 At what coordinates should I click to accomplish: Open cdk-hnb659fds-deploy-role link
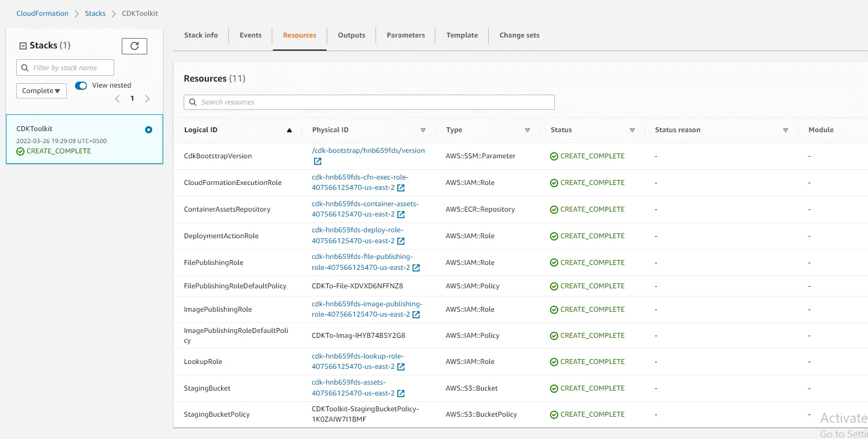click(358, 236)
